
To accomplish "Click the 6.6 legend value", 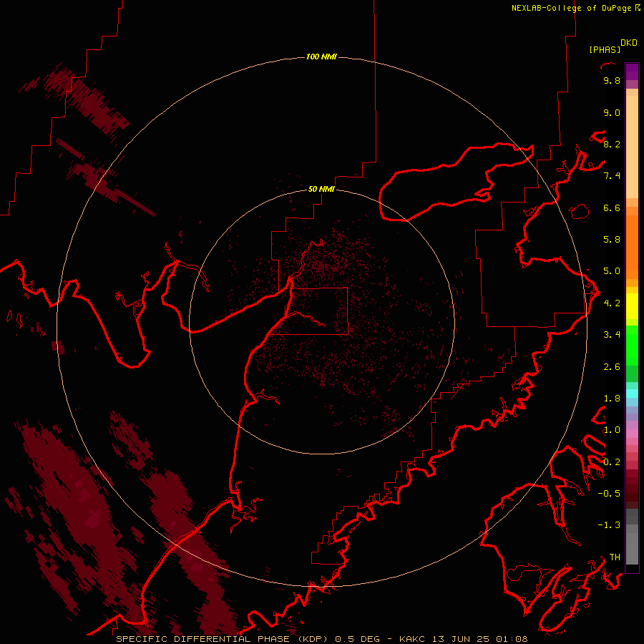I will pos(612,208).
